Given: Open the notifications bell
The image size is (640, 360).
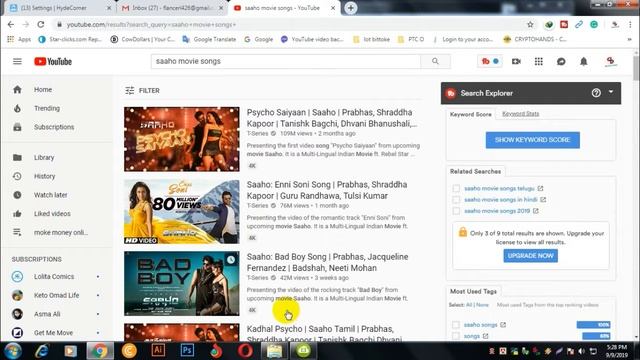Looking at the screenshot, I should [x=584, y=61].
